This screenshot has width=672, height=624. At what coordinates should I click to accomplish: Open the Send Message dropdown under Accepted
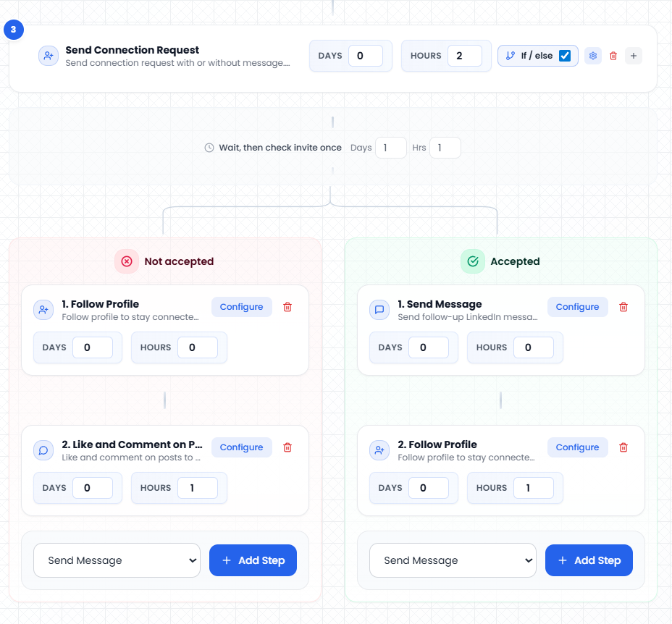[453, 560]
